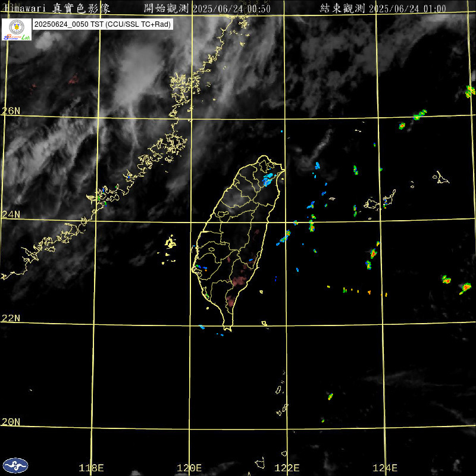Click the Central Weather Administration logo

(15, 466)
